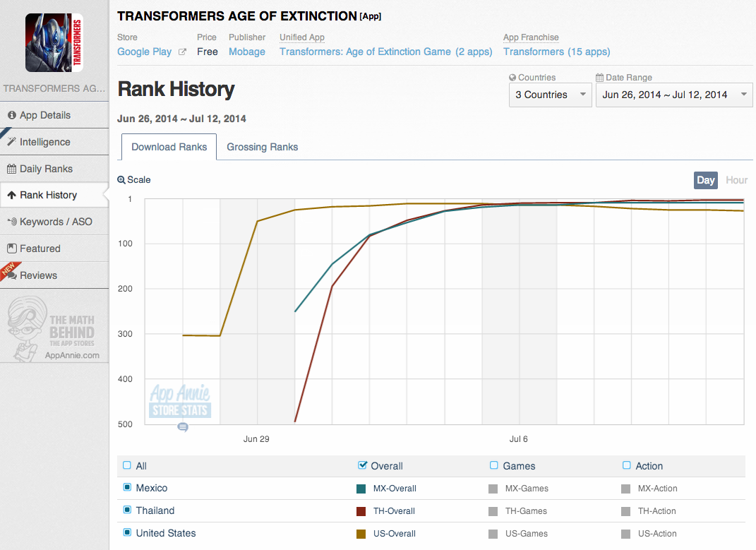
Task: Open Keywords / ASO section
Action: [x=54, y=222]
